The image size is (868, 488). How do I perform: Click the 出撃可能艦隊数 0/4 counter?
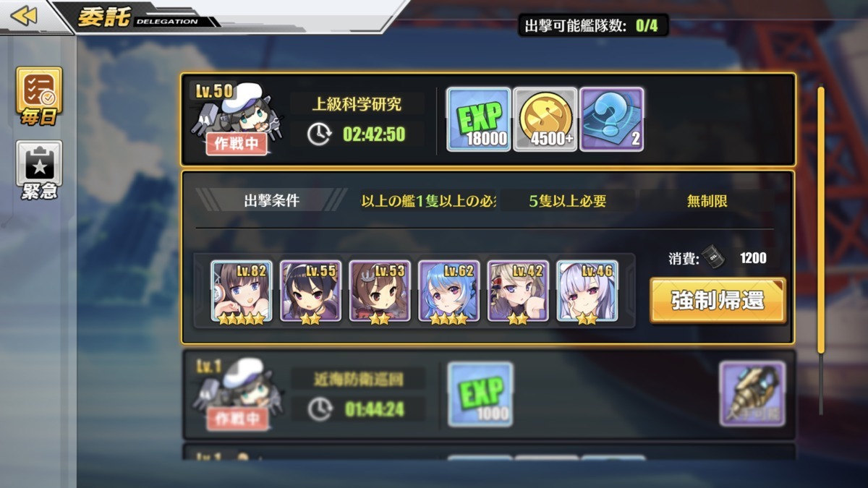pyautogui.click(x=592, y=26)
